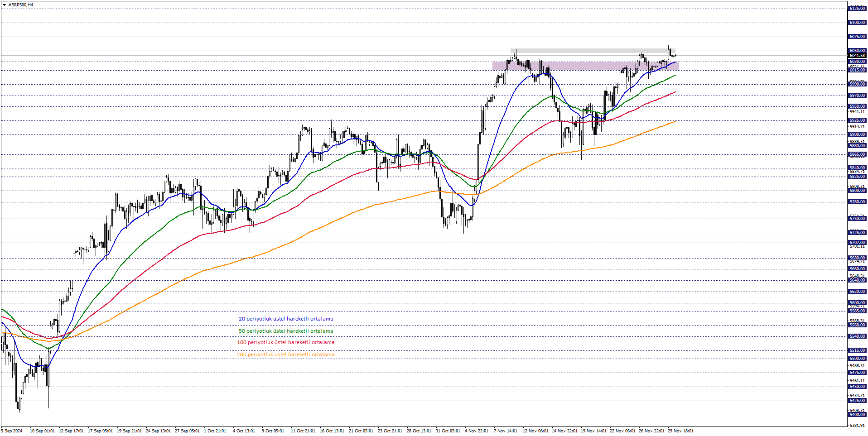Click the 5540.00 price level label

857,336
